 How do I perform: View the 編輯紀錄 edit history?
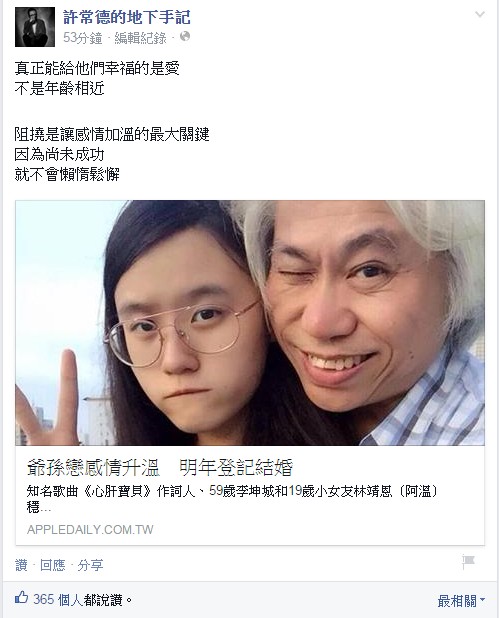tap(140, 38)
